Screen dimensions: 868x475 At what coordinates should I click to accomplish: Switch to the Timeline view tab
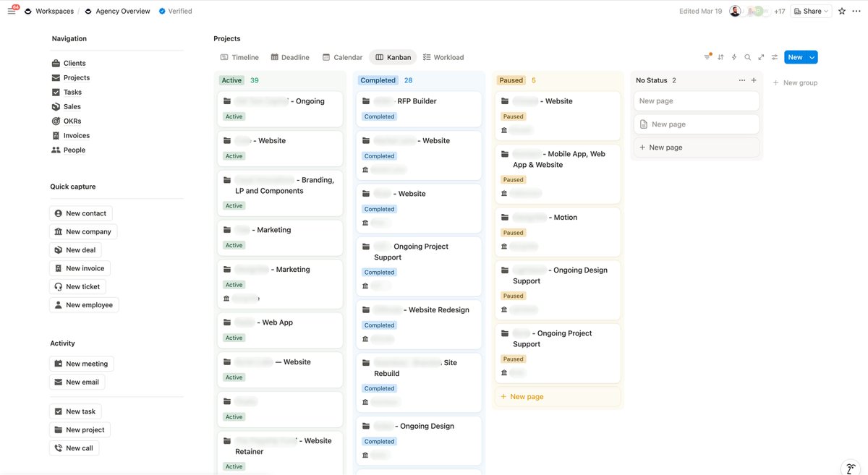click(239, 57)
